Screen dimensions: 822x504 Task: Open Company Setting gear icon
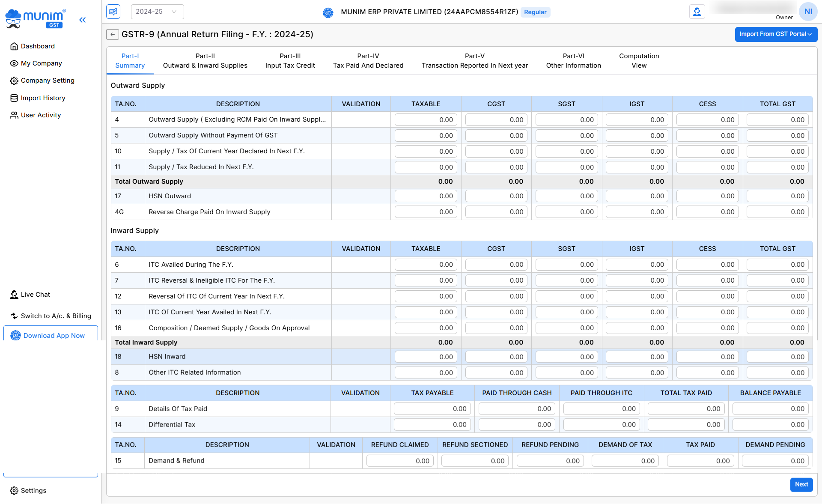pyautogui.click(x=14, y=81)
